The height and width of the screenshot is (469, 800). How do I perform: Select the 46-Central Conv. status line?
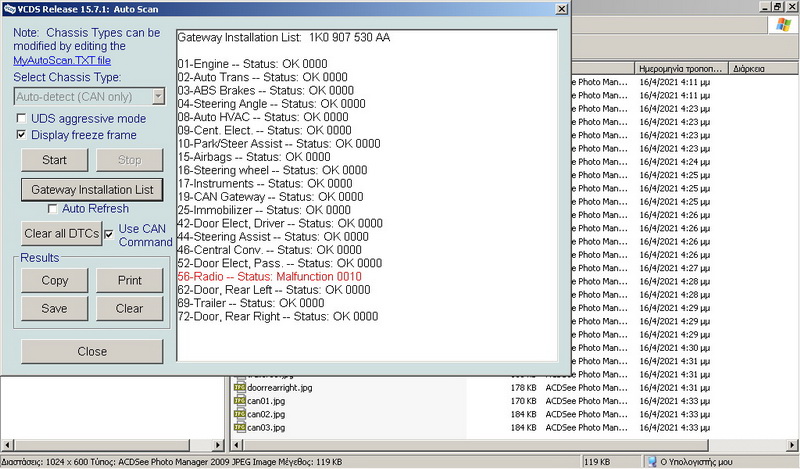(270, 250)
